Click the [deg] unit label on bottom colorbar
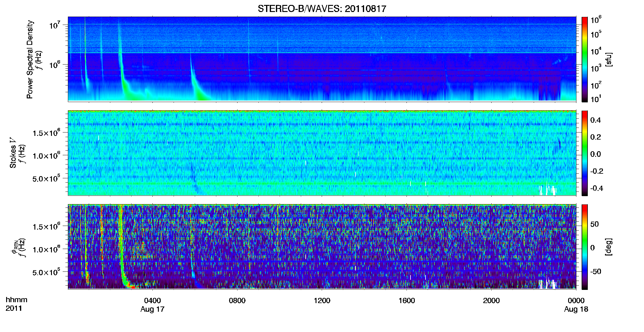The width and height of the screenshot is (644, 332). tap(609, 247)
